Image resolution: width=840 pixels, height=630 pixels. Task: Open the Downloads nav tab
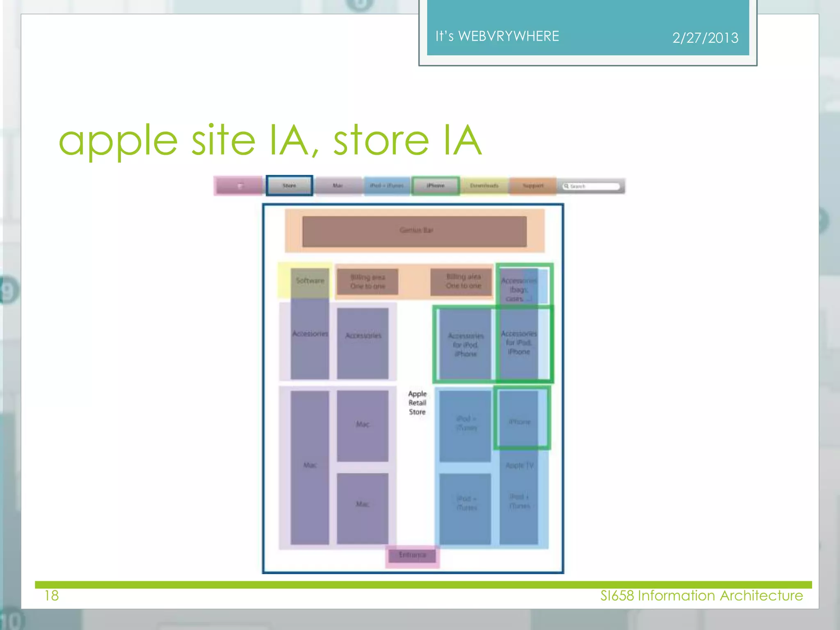484,186
